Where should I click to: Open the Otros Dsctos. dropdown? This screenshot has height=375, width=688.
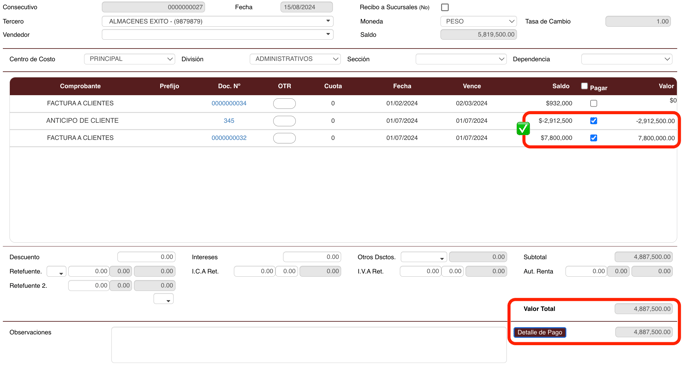click(423, 257)
